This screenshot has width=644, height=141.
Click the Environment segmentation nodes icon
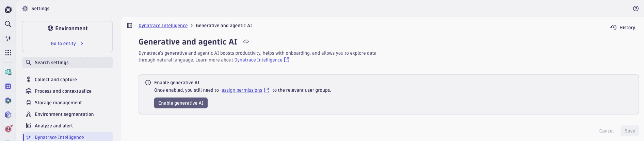click(x=29, y=114)
